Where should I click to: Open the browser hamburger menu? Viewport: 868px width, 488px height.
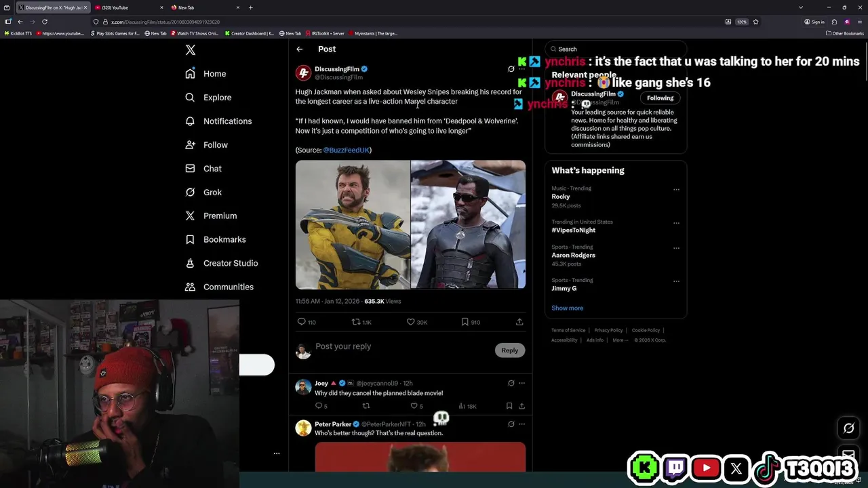click(859, 22)
